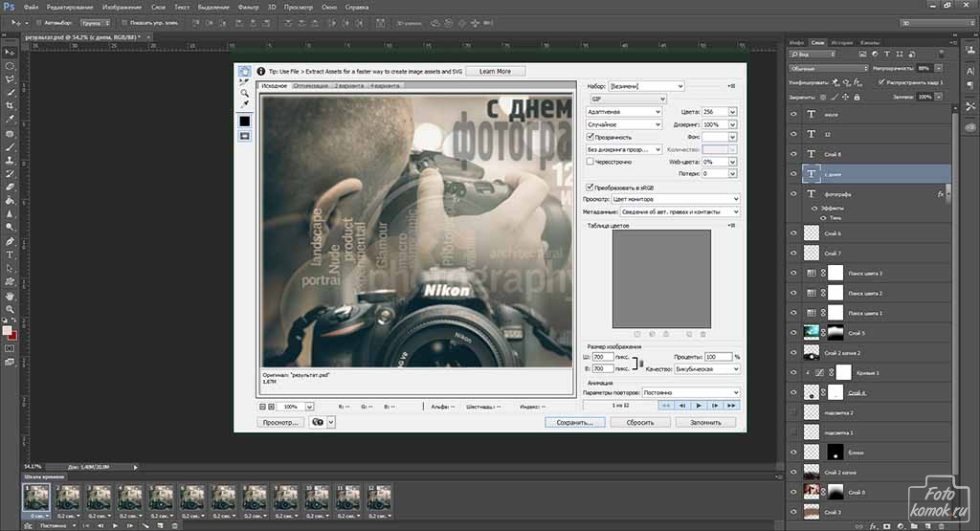Click the Learn More button
Screen dimensions: 980x531
[495, 71]
